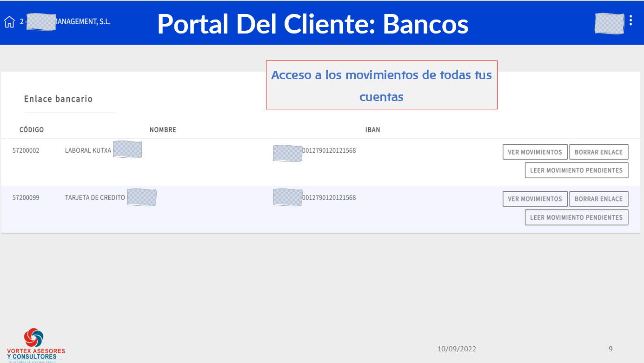Screen dimensions: 644x363
Task: Click the Enlace bancario section heading
Action: click(58, 99)
